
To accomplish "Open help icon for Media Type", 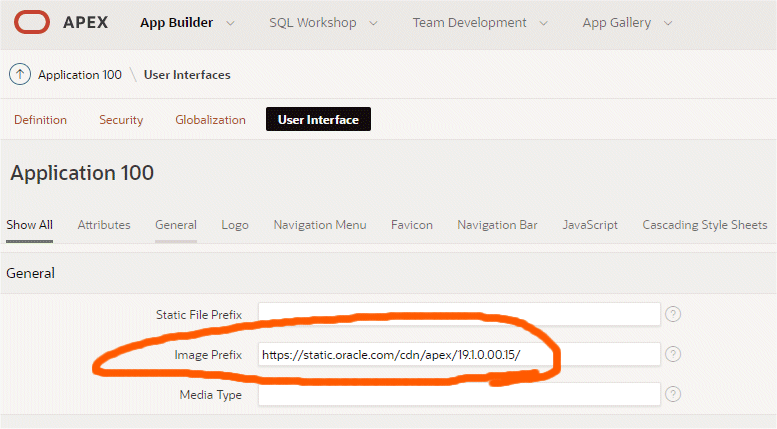I will (x=673, y=394).
